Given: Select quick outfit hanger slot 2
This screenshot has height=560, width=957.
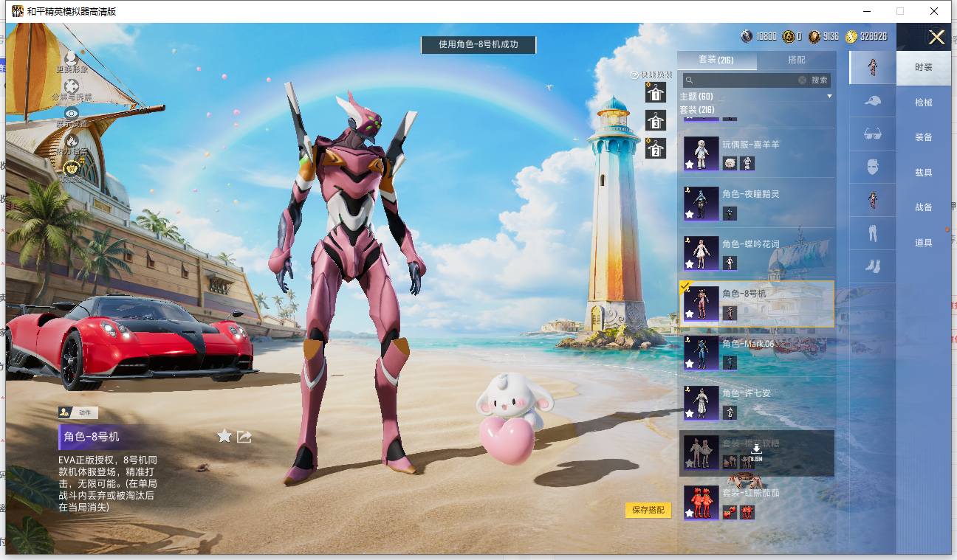Looking at the screenshot, I should click(654, 148).
